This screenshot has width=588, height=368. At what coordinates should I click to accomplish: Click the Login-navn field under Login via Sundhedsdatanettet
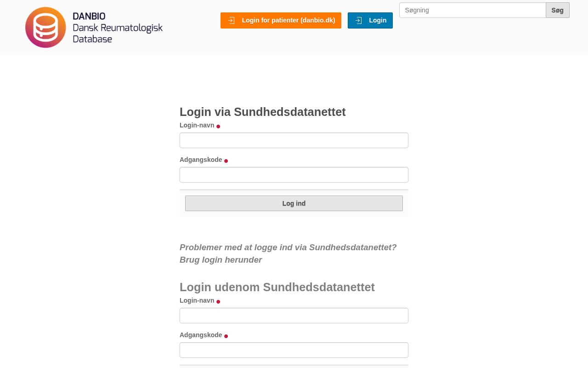(x=294, y=140)
